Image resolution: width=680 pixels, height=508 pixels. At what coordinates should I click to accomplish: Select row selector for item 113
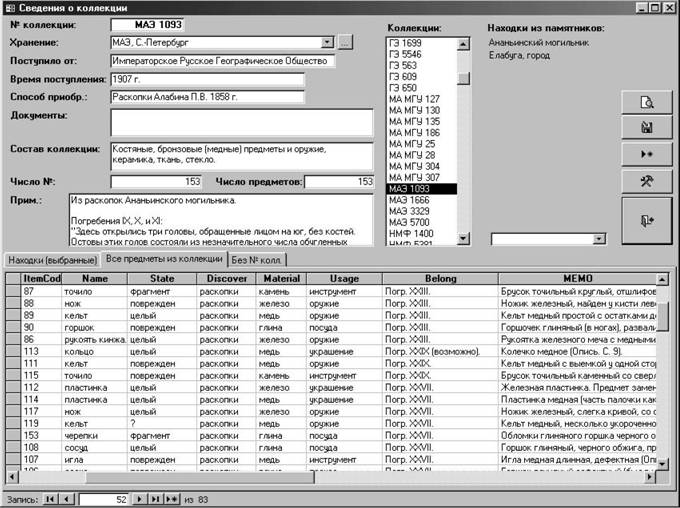13,351
